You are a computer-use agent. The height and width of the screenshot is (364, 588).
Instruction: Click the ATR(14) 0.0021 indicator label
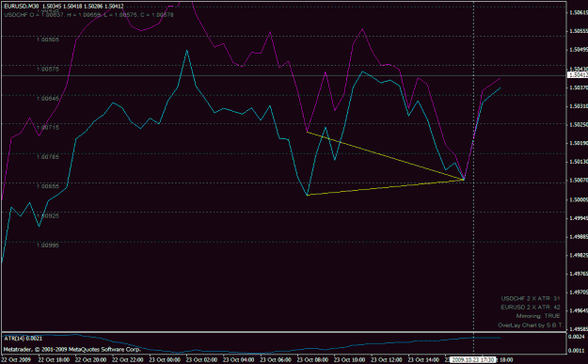[24, 339]
